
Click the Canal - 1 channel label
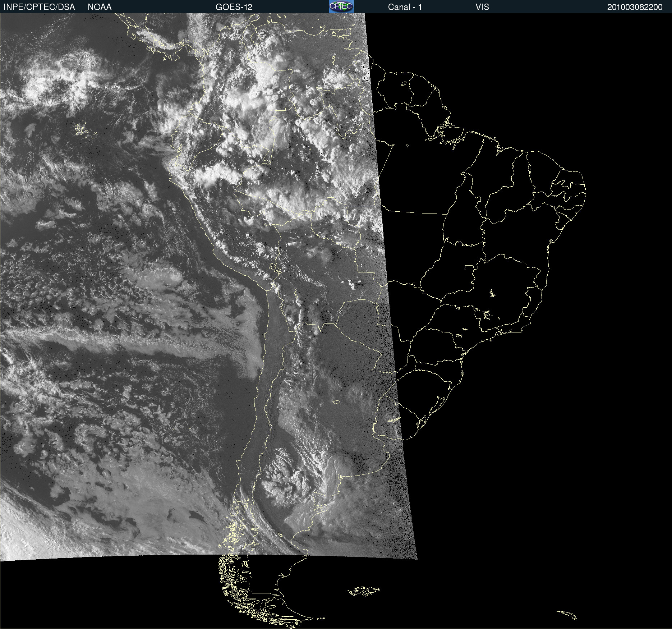pos(405,7)
